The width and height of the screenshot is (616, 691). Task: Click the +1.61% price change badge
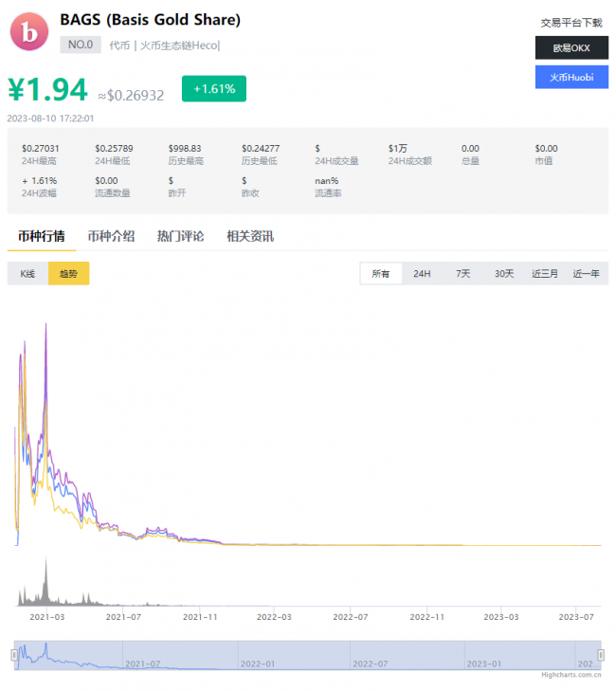coord(214,88)
